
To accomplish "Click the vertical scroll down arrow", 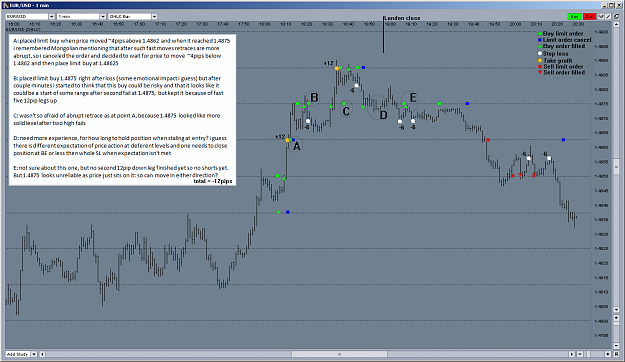I will (x=617, y=310).
